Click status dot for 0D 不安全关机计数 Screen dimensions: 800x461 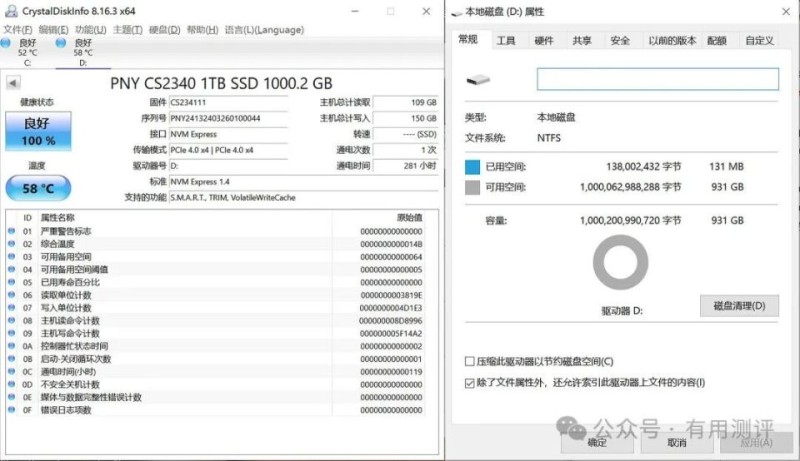coord(11,384)
